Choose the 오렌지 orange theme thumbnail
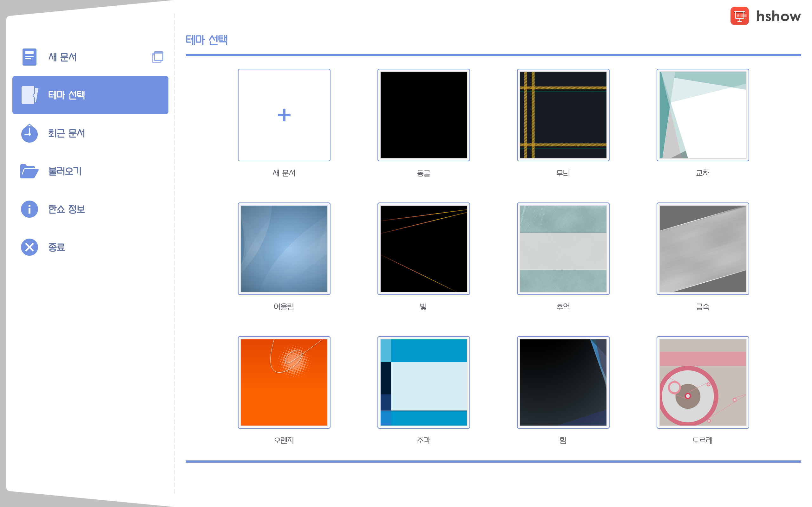This screenshot has width=812, height=507. [x=284, y=382]
